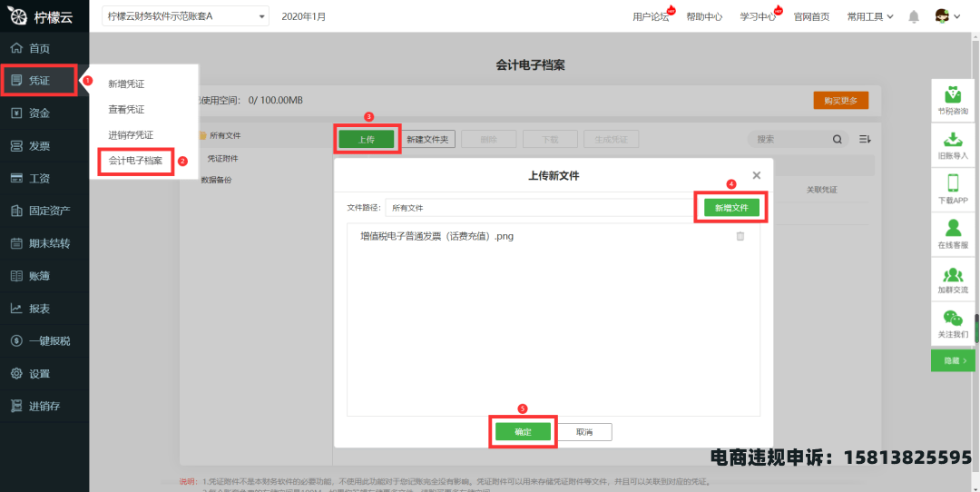Open the 常用工具 dropdown menu
Image resolution: width=980 pixels, height=492 pixels.
click(x=869, y=16)
